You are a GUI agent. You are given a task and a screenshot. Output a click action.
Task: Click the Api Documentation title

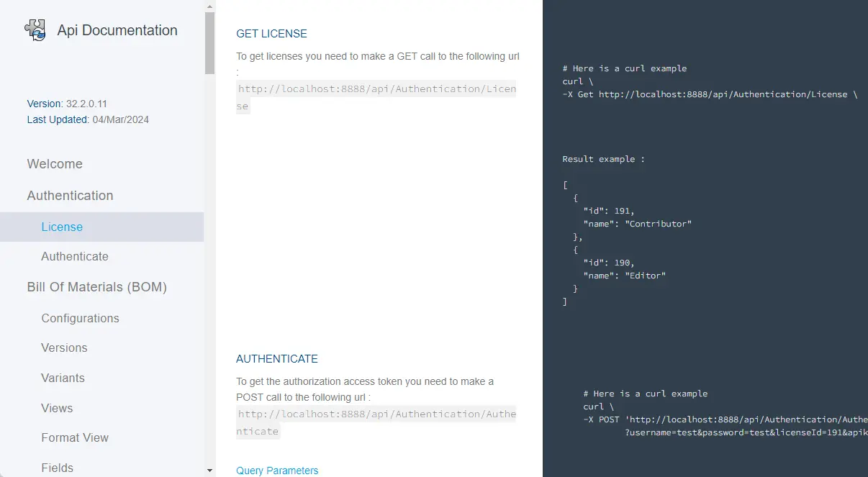pos(119,30)
